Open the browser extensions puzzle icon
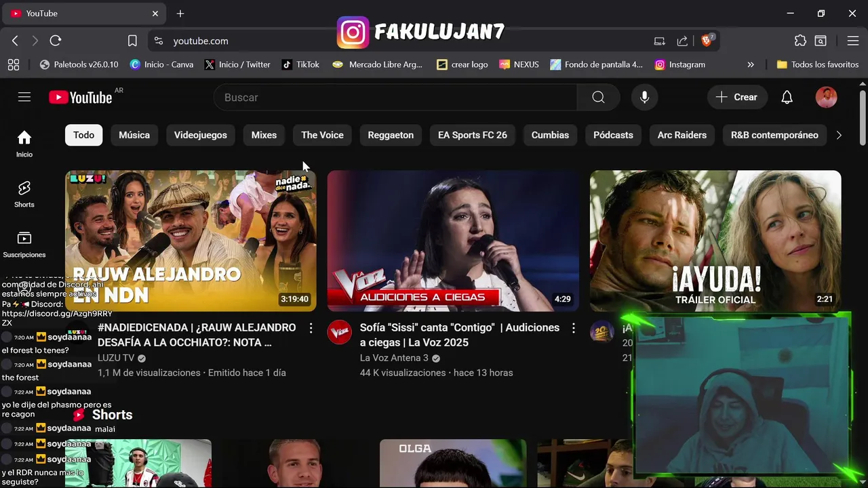The height and width of the screenshot is (488, 868). (800, 41)
